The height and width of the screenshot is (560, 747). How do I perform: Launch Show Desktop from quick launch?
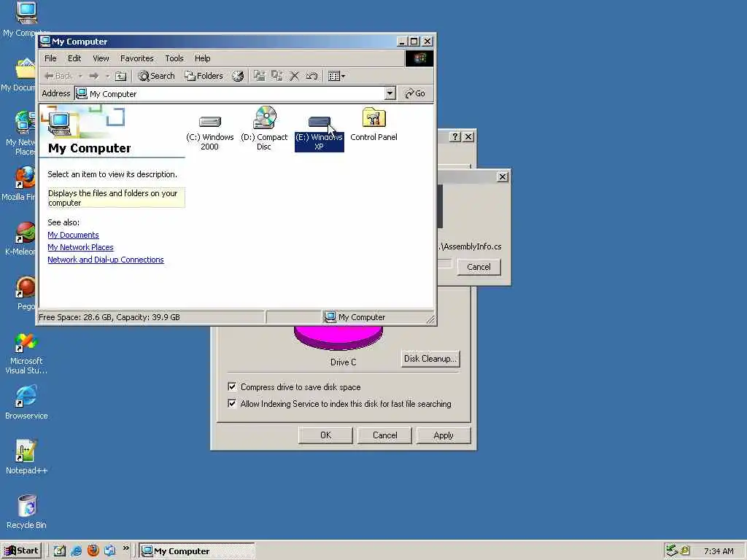pyautogui.click(x=60, y=551)
